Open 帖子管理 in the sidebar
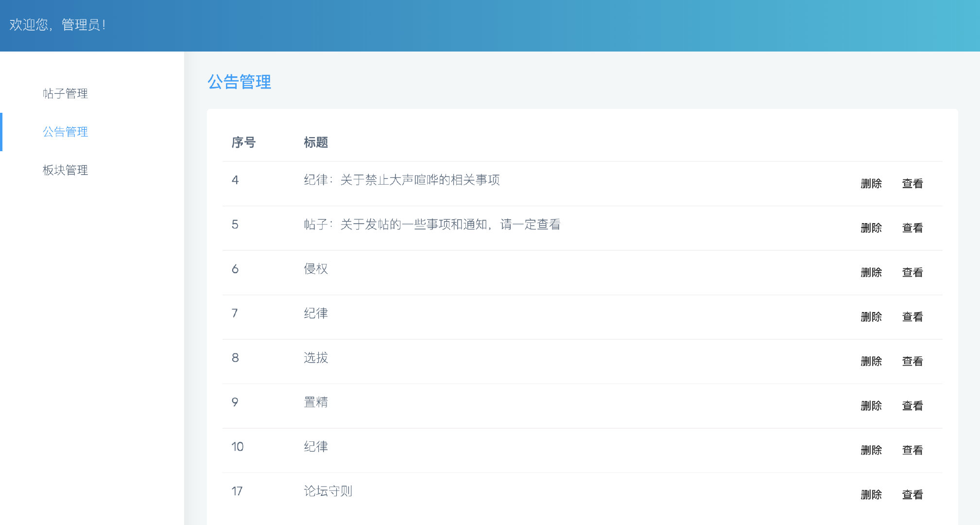Image resolution: width=980 pixels, height=525 pixels. click(65, 93)
